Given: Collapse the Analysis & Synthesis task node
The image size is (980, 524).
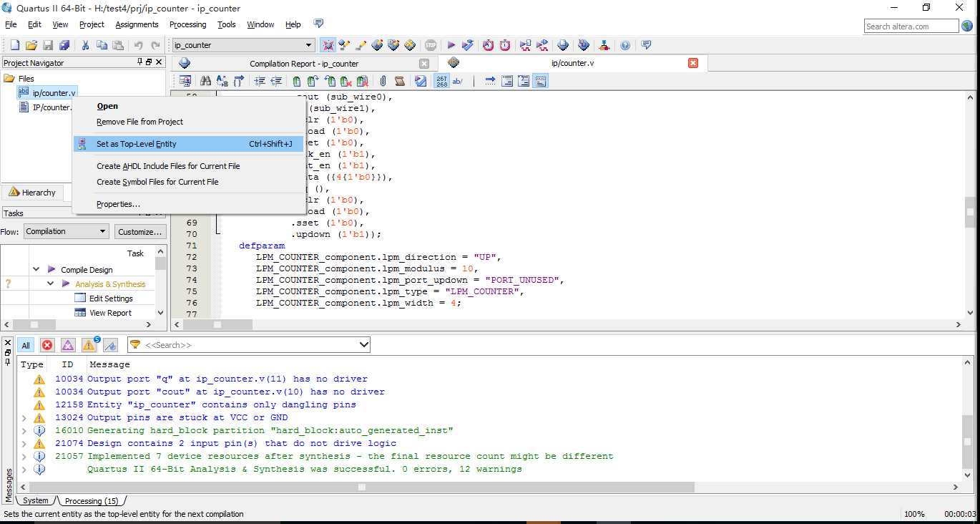Looking at the screenshot, I should (x=51, y=284).
